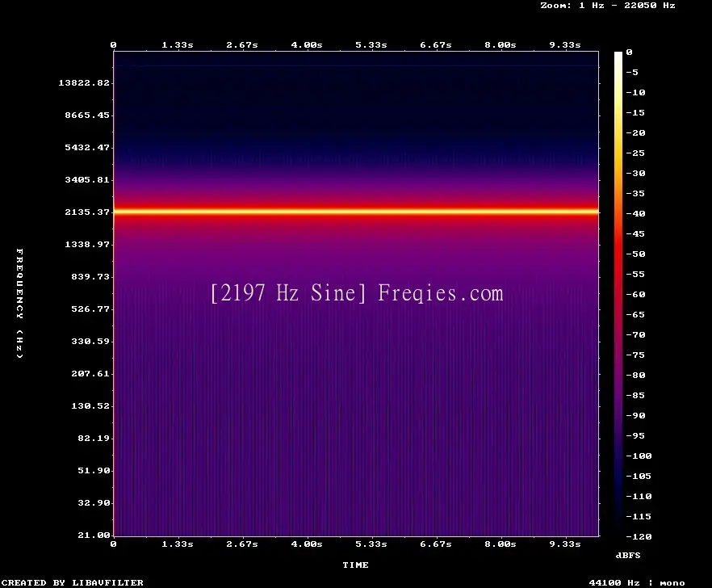Viewport: 712px width, 588px height.
Task: Select the -50 dBFS scale label
Action: (x=635, y=254)
